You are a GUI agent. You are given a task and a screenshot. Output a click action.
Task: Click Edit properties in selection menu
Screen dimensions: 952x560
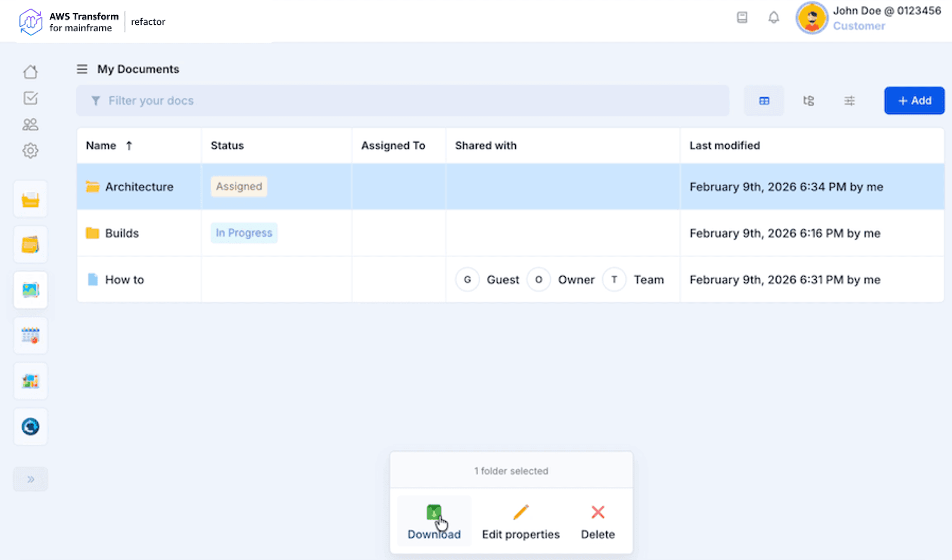tap(520, 522)
